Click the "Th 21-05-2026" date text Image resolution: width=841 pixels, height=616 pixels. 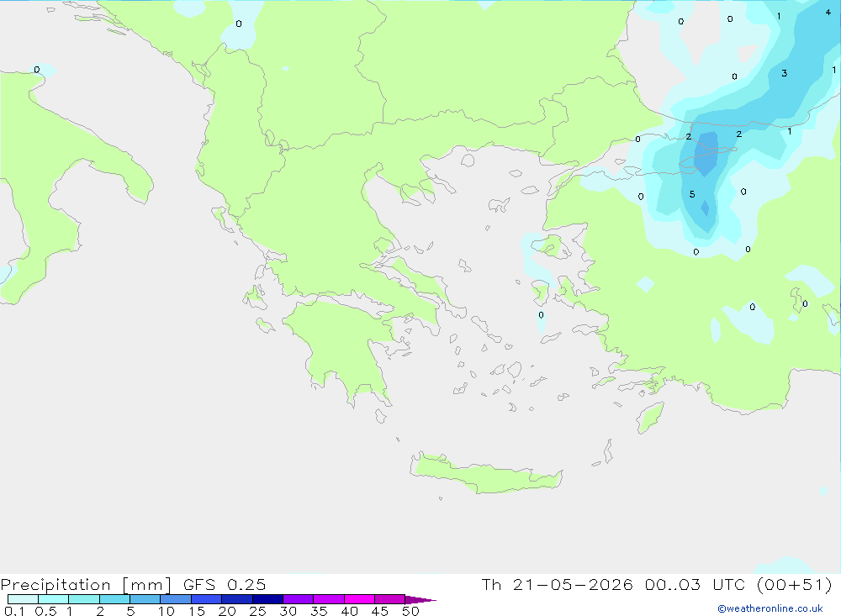point(558,584)
